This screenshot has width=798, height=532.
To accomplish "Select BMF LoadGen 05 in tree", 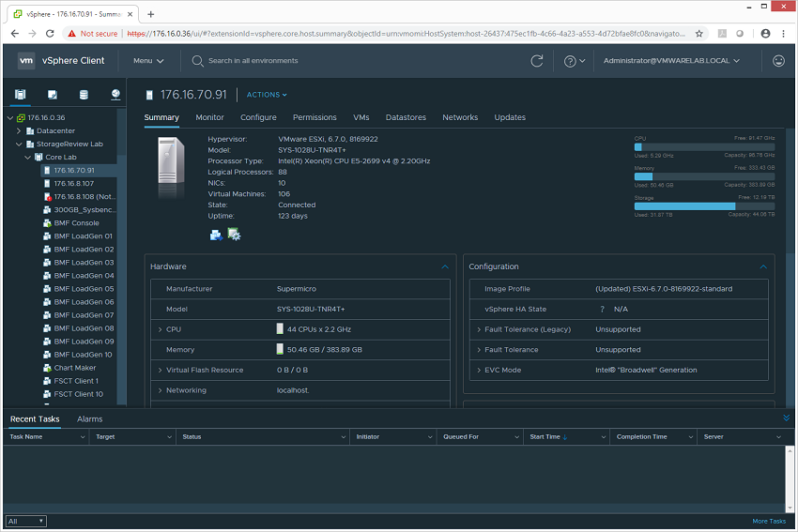I will click(84, 289).
